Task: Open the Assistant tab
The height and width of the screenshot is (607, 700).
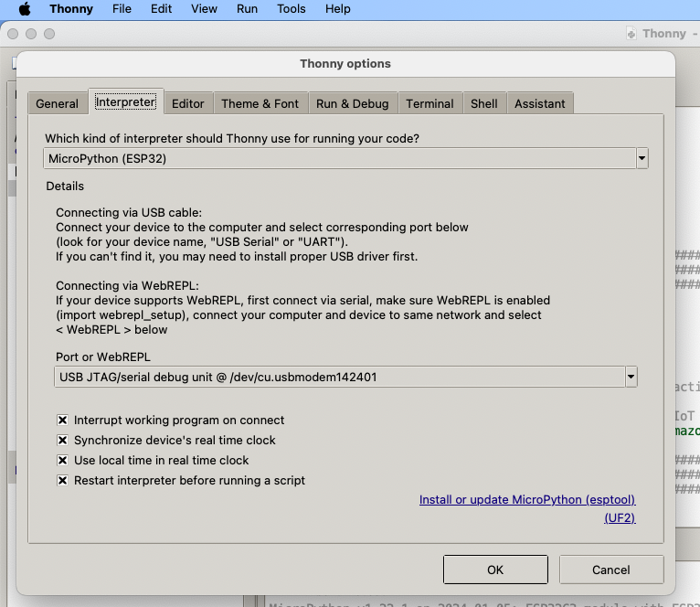Action: (x=540, y=103)
